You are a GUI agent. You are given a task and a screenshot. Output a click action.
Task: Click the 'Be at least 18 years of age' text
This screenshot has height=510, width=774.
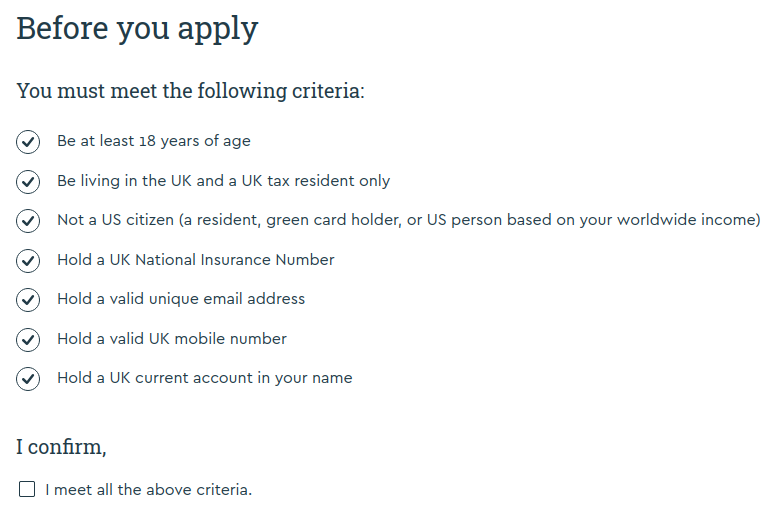(x=154, y=141)
